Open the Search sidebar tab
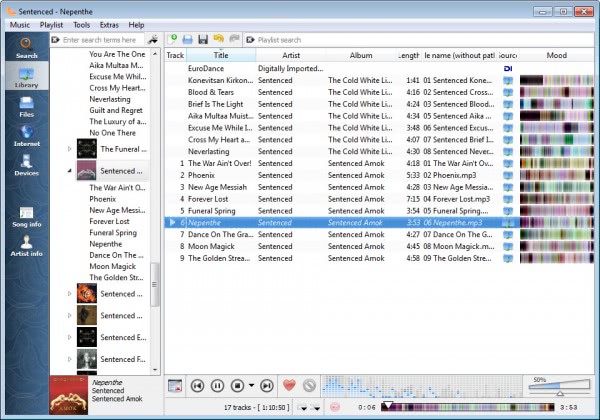This screenshot has height=420, width=600. coord(27,47)
